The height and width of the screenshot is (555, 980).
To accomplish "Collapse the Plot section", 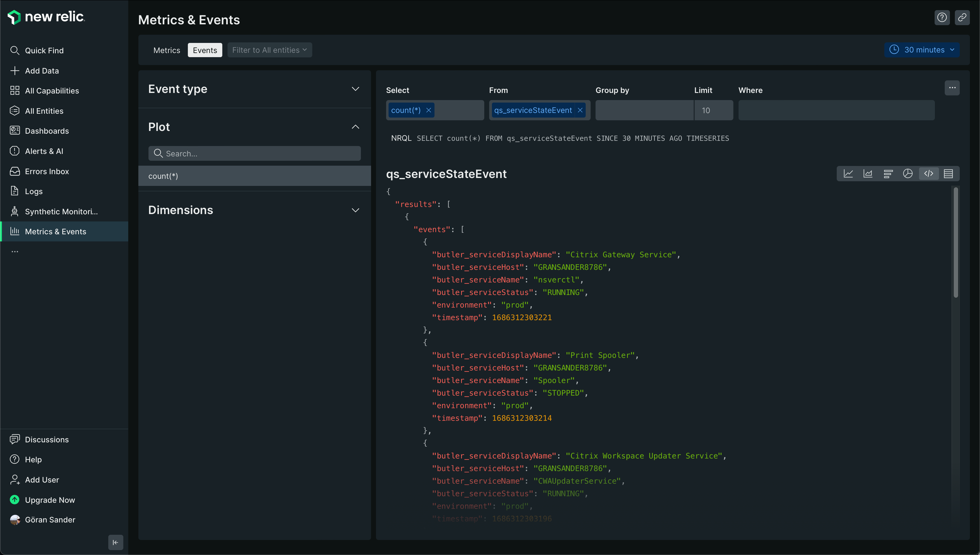I will click(355, 127).
